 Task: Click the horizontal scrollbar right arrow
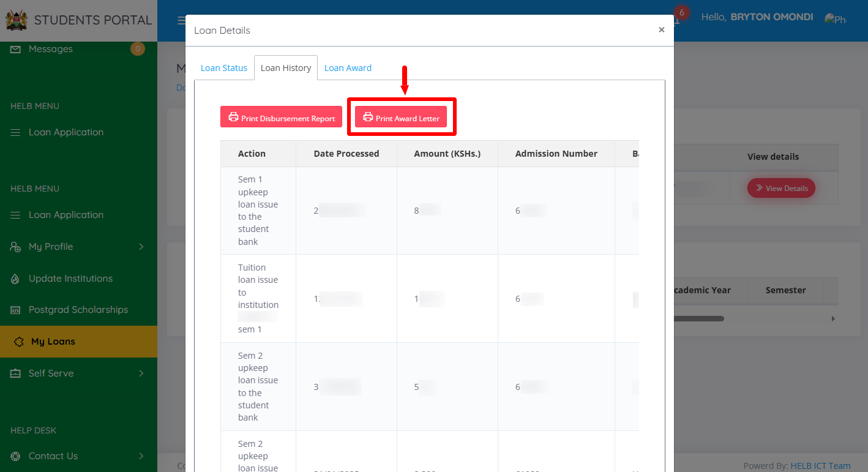pyautogui.click(x=832, y=319)
